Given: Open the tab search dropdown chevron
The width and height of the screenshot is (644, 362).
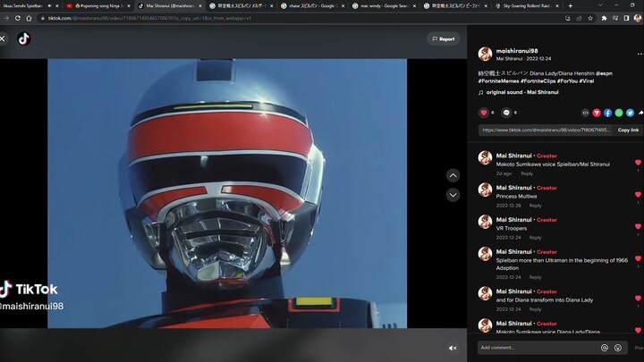Looking at the screenshot, I should 599,5.
